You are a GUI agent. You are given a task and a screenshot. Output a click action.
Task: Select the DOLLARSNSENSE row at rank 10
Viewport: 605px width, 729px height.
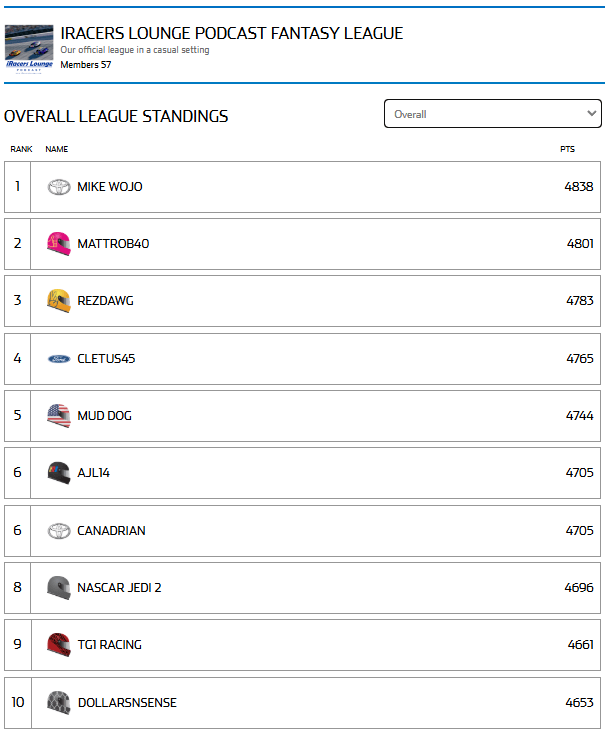[x=302, y=702]
